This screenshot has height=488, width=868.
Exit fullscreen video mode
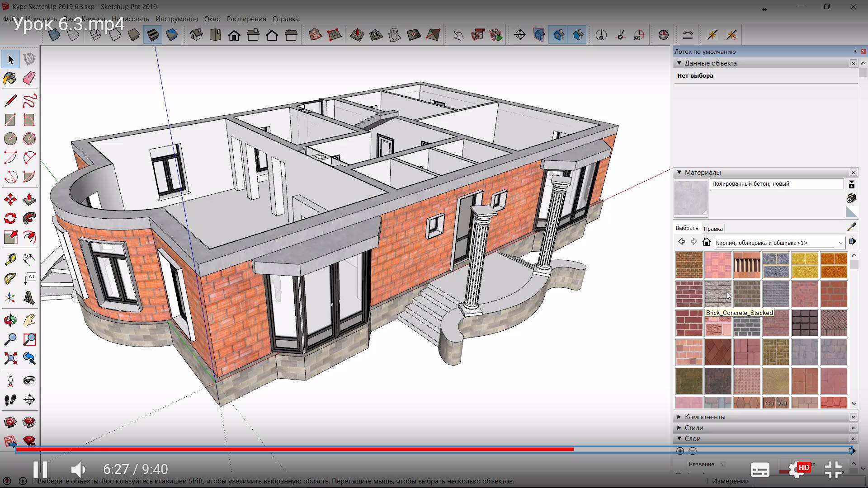pos(833,469)
